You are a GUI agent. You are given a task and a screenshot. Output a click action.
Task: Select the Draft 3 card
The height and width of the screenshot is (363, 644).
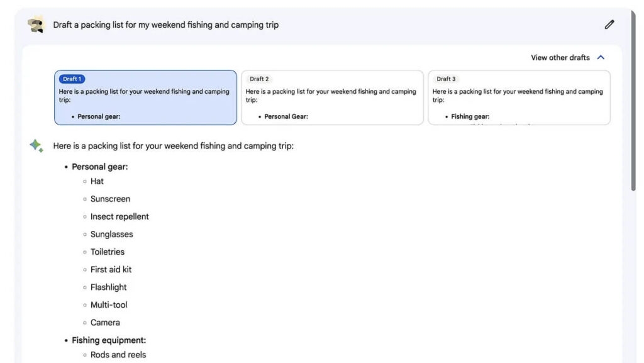coord(519,98)
